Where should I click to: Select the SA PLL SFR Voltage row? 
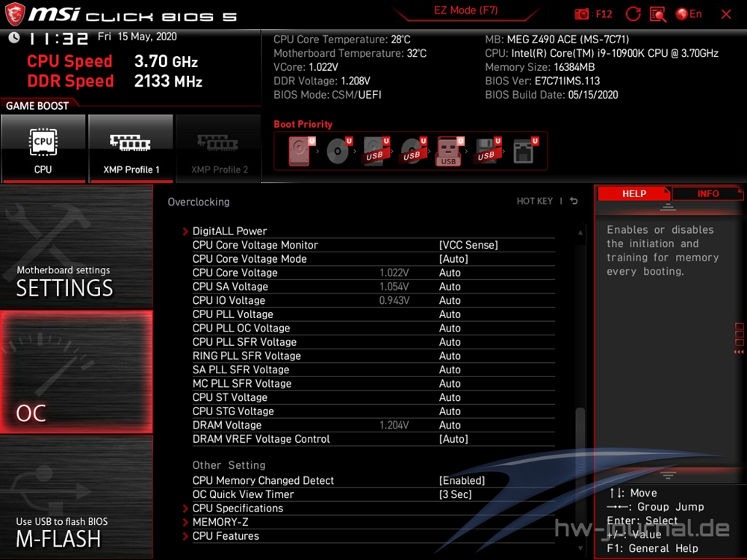coord(373,370)
